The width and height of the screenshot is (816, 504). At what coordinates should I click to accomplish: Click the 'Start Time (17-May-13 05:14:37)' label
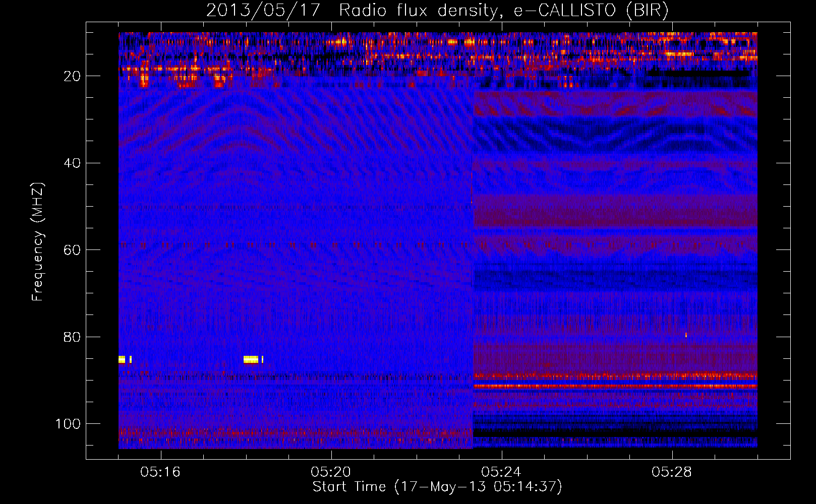coord(437,487)
